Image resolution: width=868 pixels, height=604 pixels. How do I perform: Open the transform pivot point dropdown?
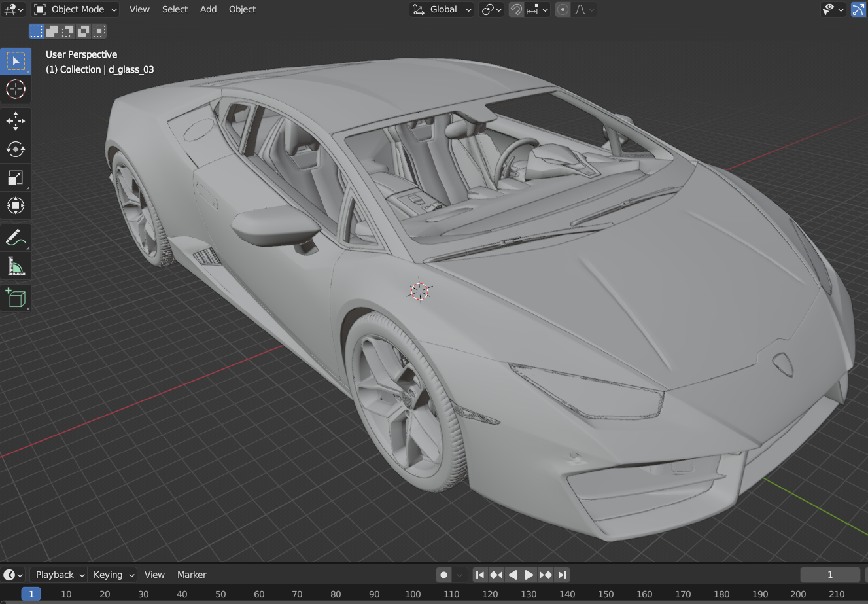[491, 9]
